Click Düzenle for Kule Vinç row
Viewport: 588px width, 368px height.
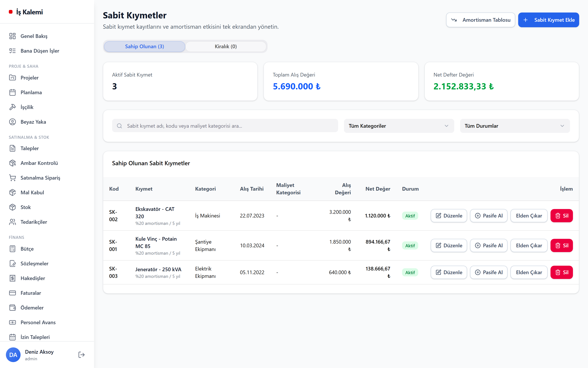pyautogui.click(x=449, y=245)
